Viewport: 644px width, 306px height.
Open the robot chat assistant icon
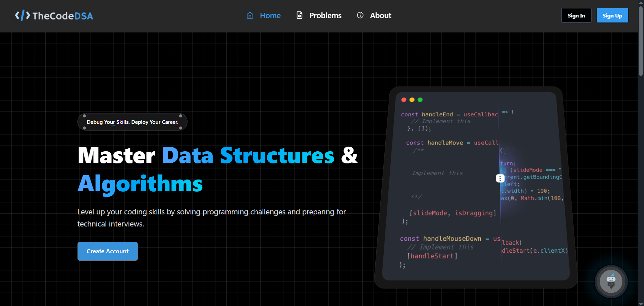611,282
